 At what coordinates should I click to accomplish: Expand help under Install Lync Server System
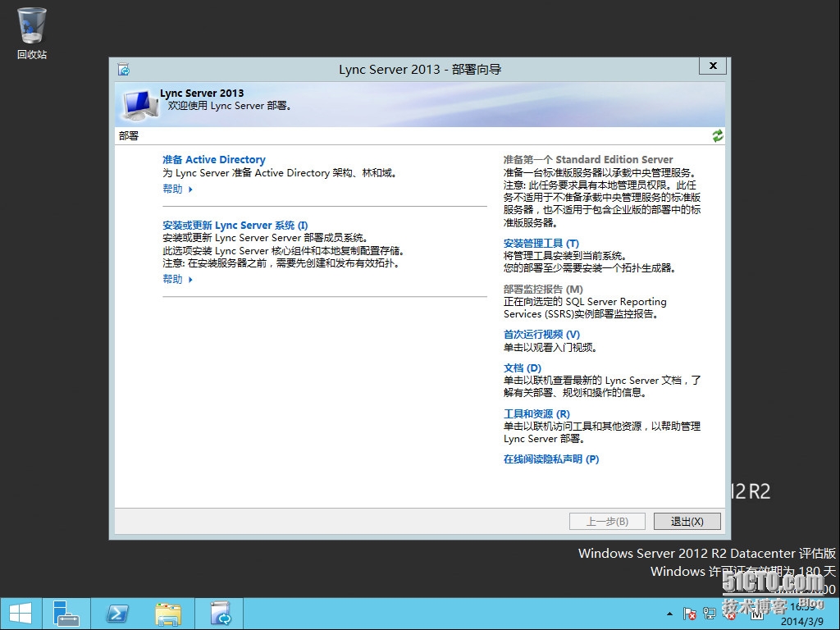177,280
